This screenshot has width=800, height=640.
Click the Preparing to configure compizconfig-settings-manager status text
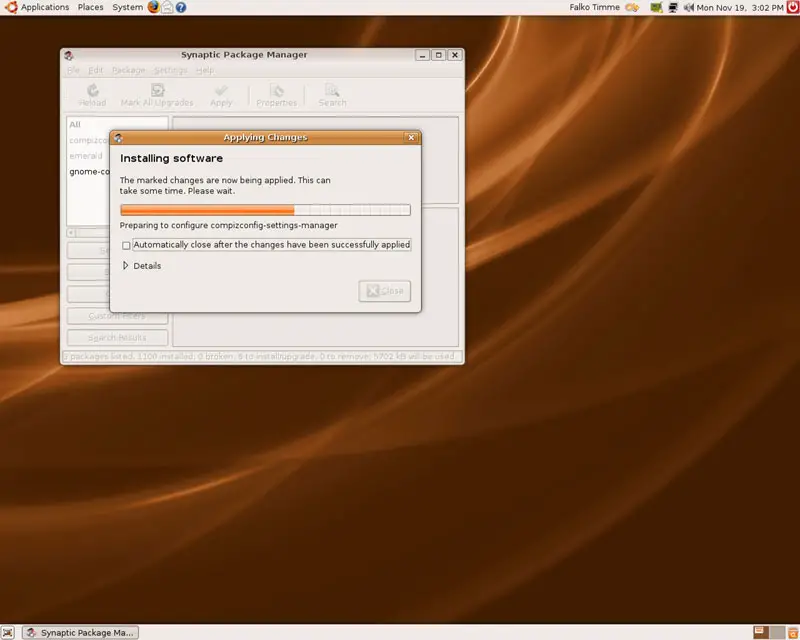click(229, 225)
